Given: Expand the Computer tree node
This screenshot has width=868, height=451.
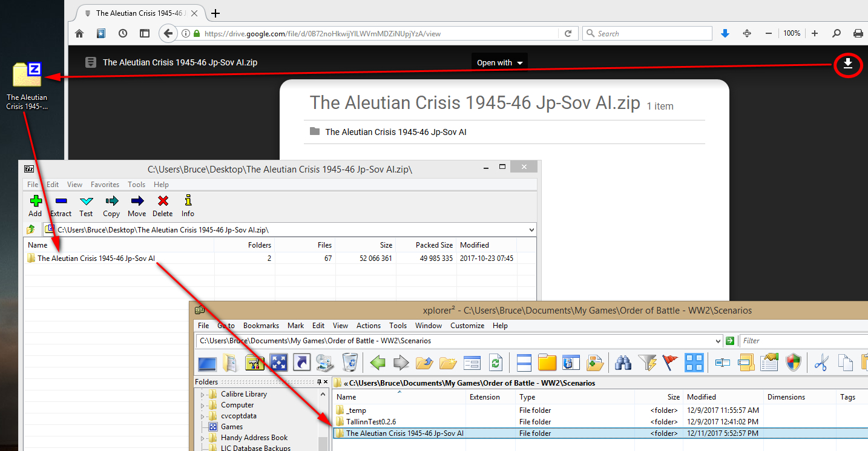Looking at the screenshot, I should click(x=203, y=406).
